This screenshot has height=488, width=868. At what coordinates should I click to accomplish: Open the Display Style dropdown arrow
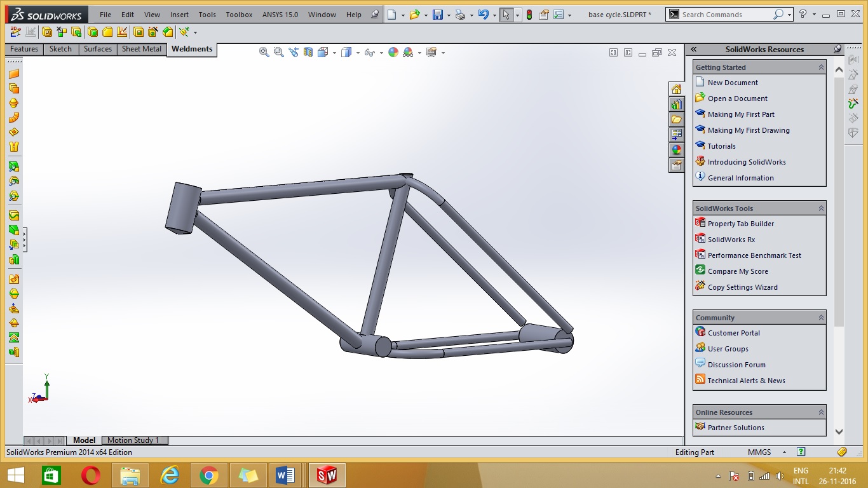358,53
